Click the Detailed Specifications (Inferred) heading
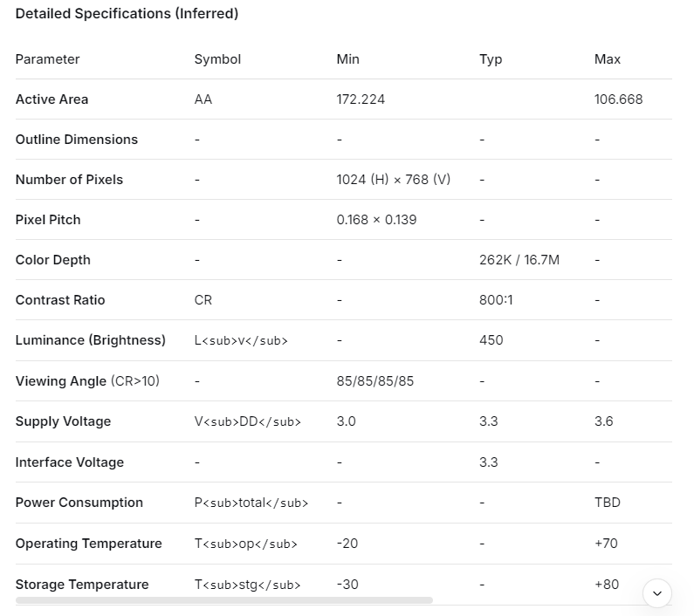This screenshot has height=616, width=694. point(127,14)
